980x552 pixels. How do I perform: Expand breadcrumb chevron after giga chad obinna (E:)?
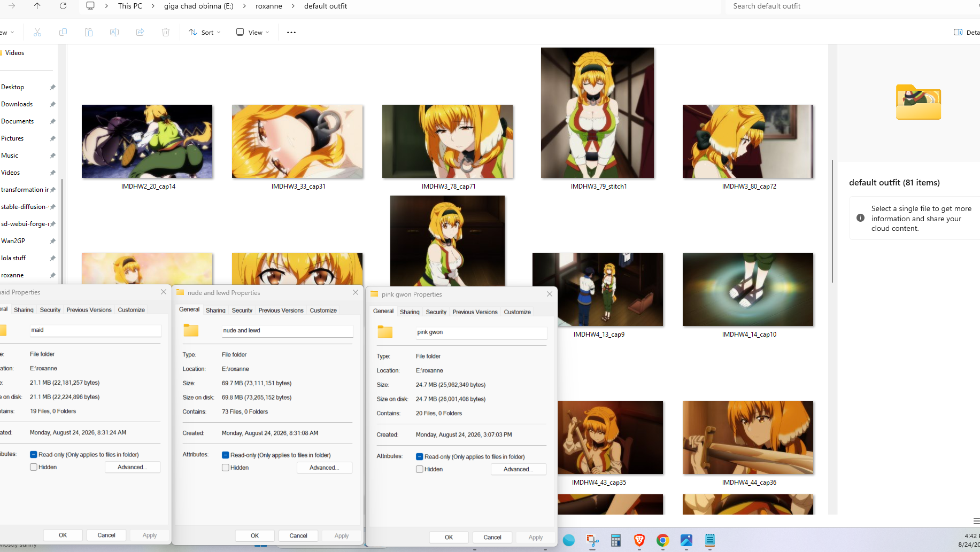[244, 6]
